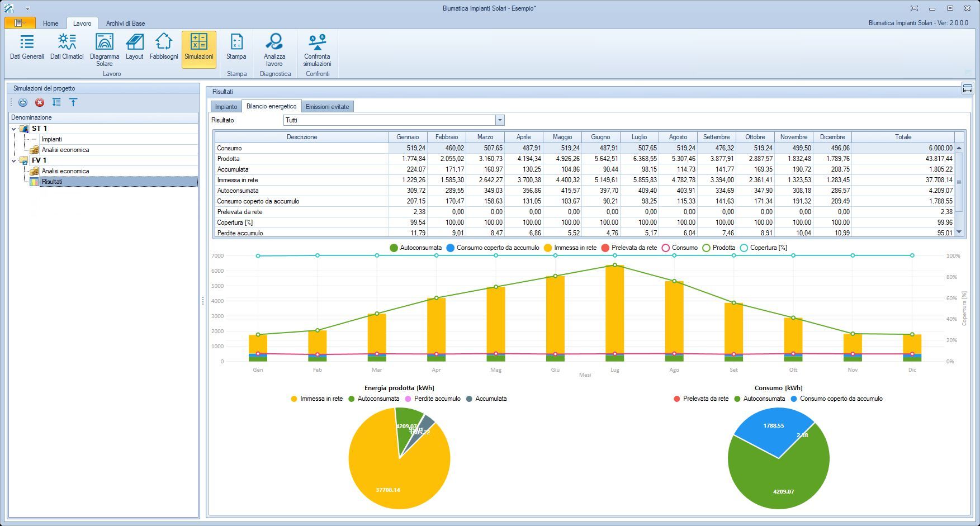
Task: Collapse the FV 1 tree node
Action: [14, 161]
